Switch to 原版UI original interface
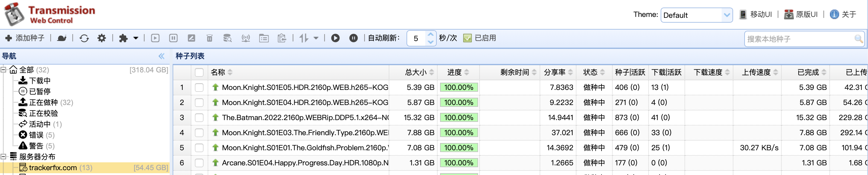Screen dimensions: 868x175 coord(801,14)
